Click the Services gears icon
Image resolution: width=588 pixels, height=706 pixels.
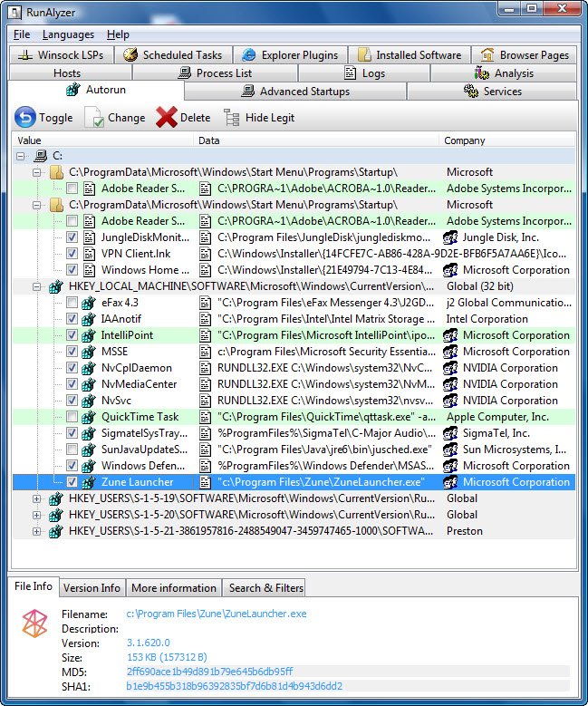click(x=471, y=91)
